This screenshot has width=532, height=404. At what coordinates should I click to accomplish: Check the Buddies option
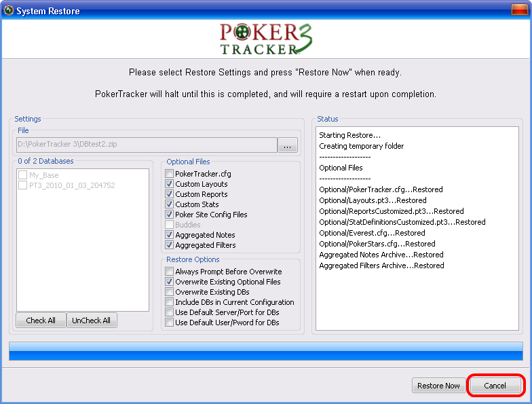pos(170,225)
